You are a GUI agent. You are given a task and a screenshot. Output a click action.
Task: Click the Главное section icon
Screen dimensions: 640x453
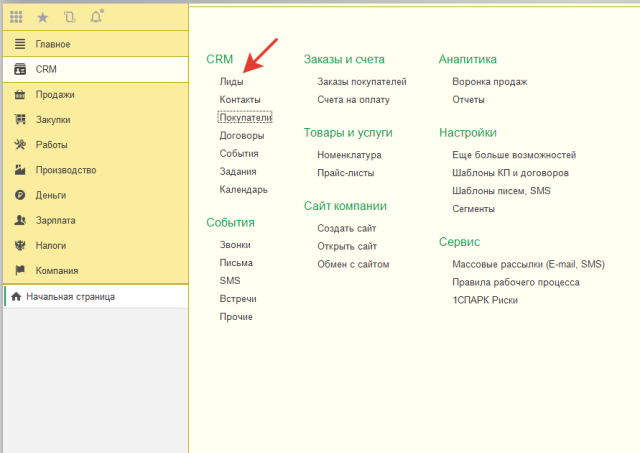[x=20, y=44]
